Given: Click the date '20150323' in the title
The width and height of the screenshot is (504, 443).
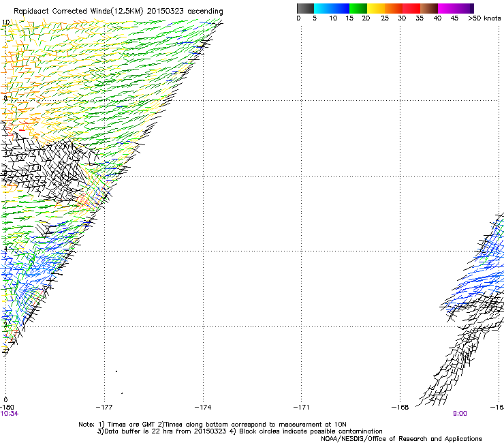Looking at the screenshot, I should [166, 11].
